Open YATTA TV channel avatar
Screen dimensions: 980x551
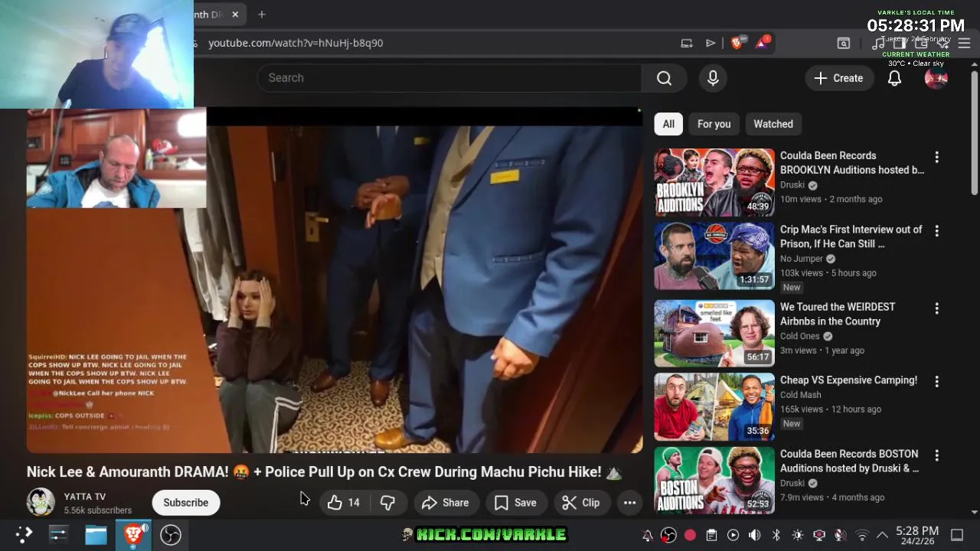[41, 502]
